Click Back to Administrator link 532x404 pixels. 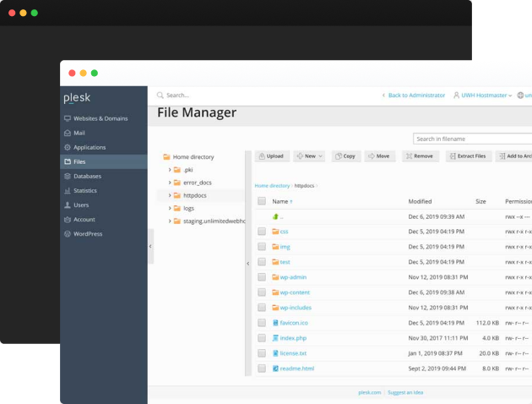click(416, 95)
